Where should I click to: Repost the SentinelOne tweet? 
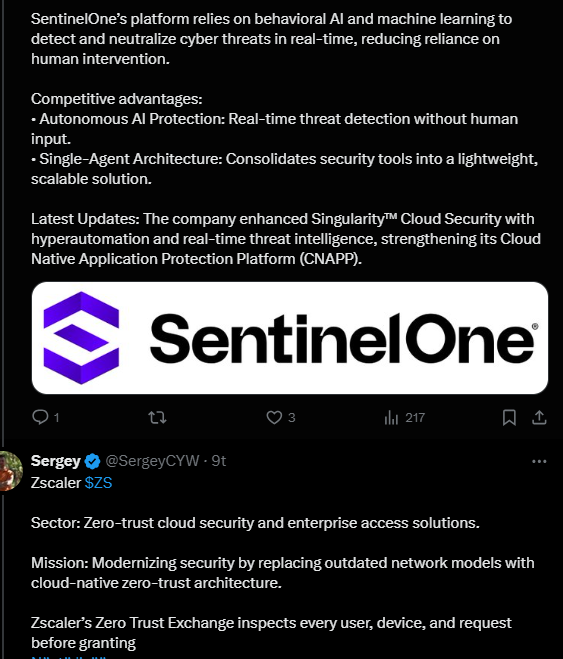tap(157, 417)
